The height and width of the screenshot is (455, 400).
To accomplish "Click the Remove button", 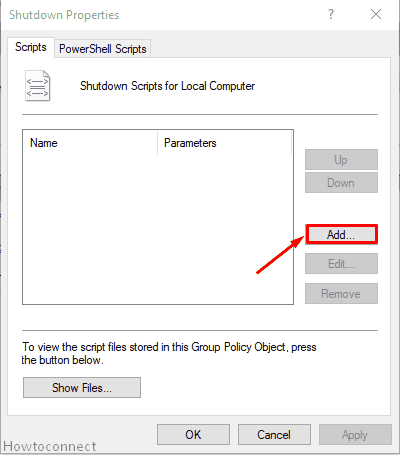I will click(341, 294).
